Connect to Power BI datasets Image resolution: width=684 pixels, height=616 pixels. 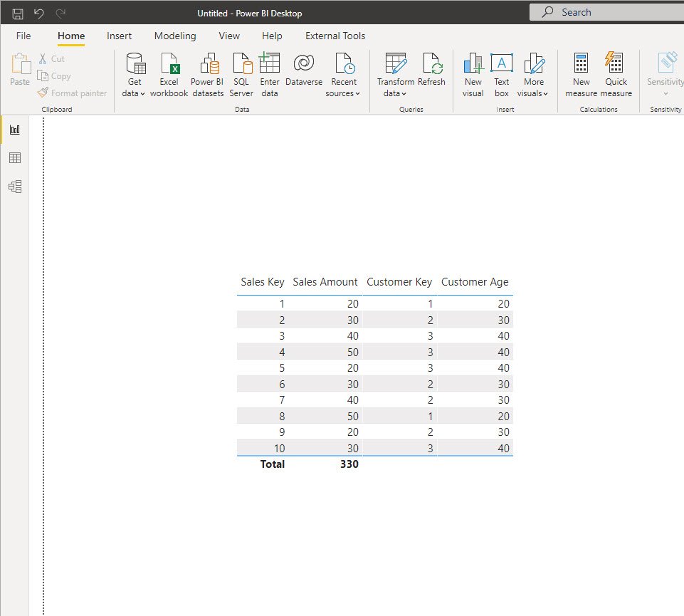click(x=208, y=75)
